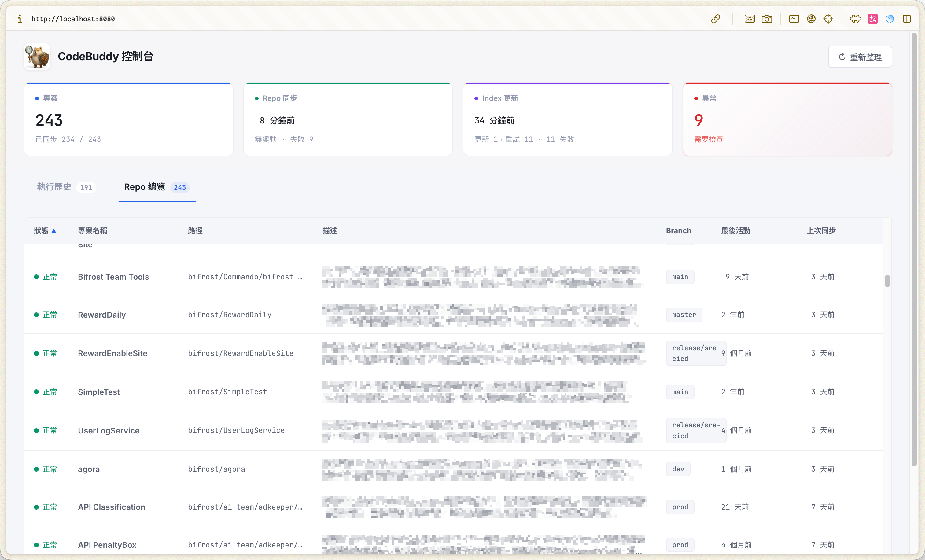
Task: Toggle the split-view panel icon
Action: click(907, 18)
